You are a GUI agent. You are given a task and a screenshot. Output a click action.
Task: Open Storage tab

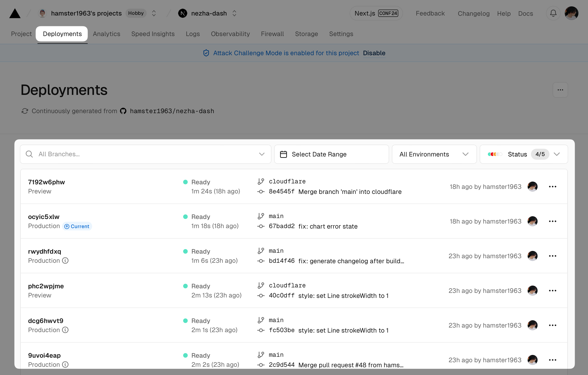pyautogui.click(x=307, y=34)
